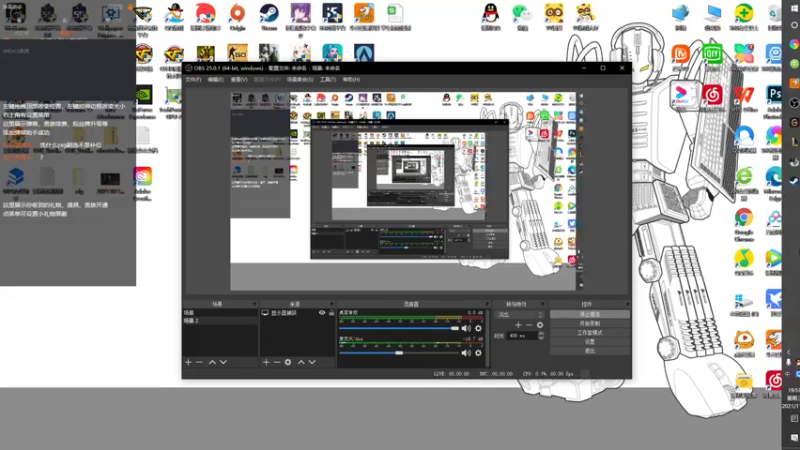Viewport: 800px width, 450px height.
Task: Add a new source with the plus icon in Sources panel
Action: tap(266, 362)
